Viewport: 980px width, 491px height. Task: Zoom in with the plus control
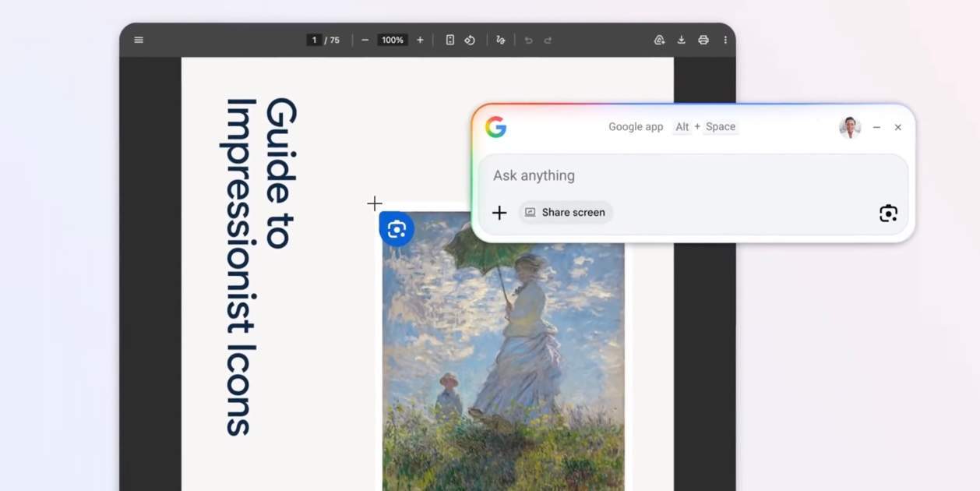click(x=420, y=40)
